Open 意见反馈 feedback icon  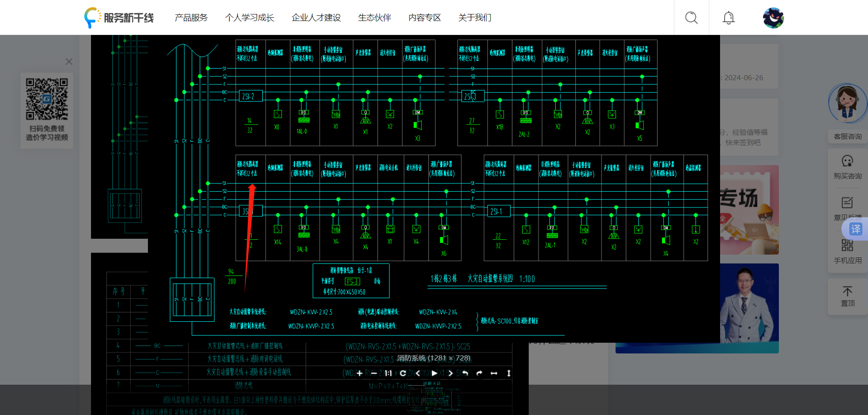[x=847, y=208]
